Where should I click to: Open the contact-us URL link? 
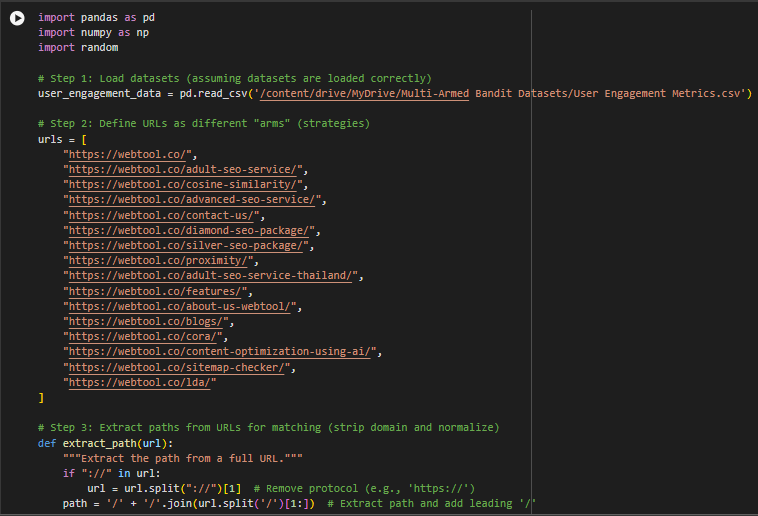pyautogui.click(x=161, y=215)
